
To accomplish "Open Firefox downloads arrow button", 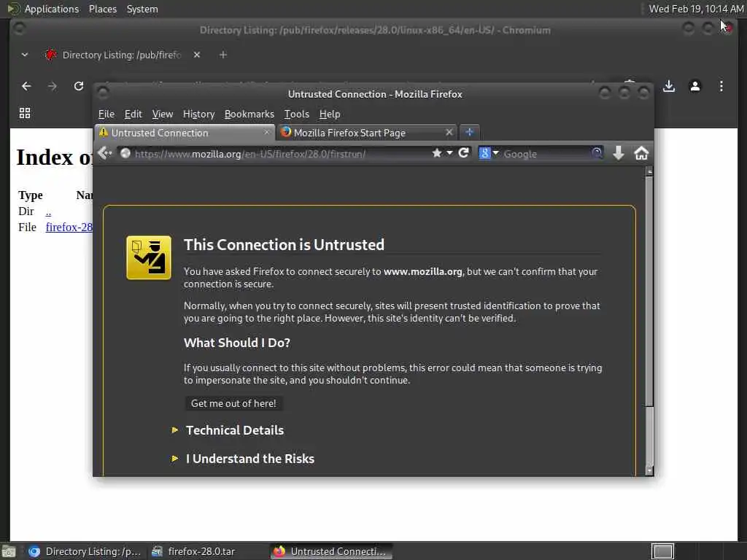I will pos(619,153).
